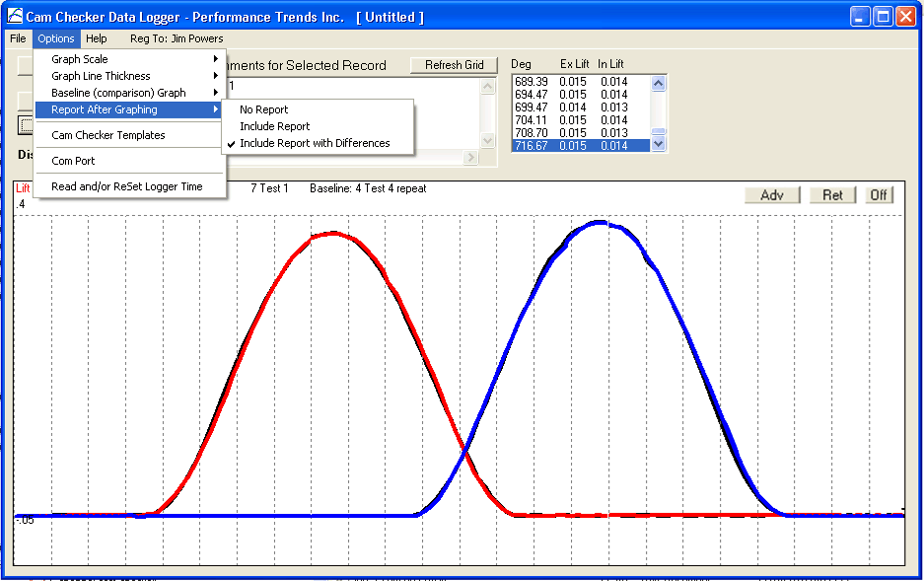Click the Deg column header
This screenshot has width=924, height=581.
[521, 64]
